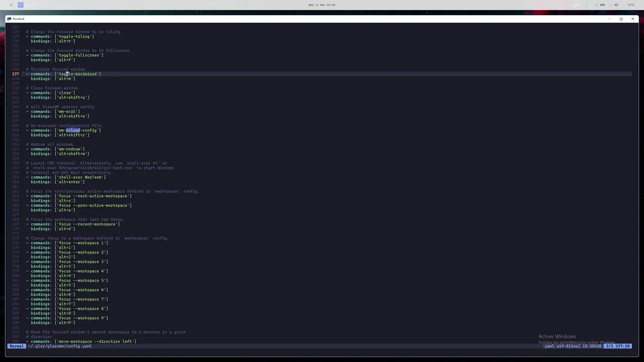Image resolution: width=644 pixels, height=362 pixels.
Task: Click the 'focus --workspace 3' command
Action: pos(82,262)
